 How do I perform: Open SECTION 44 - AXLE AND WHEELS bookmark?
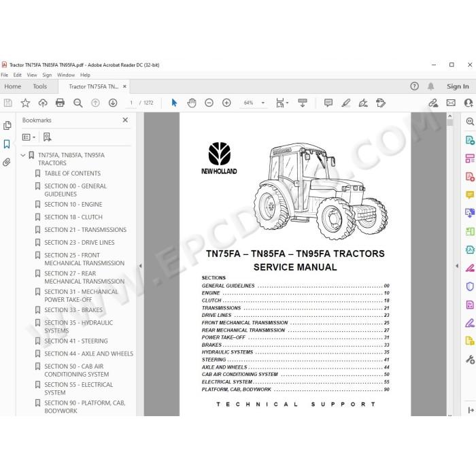[x=89, y=354]
